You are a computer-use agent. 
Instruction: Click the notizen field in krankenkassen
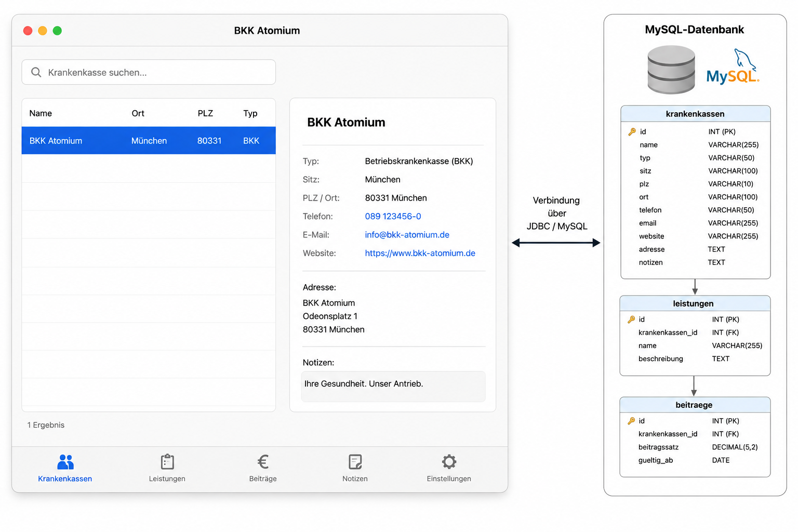coord(650,262)
